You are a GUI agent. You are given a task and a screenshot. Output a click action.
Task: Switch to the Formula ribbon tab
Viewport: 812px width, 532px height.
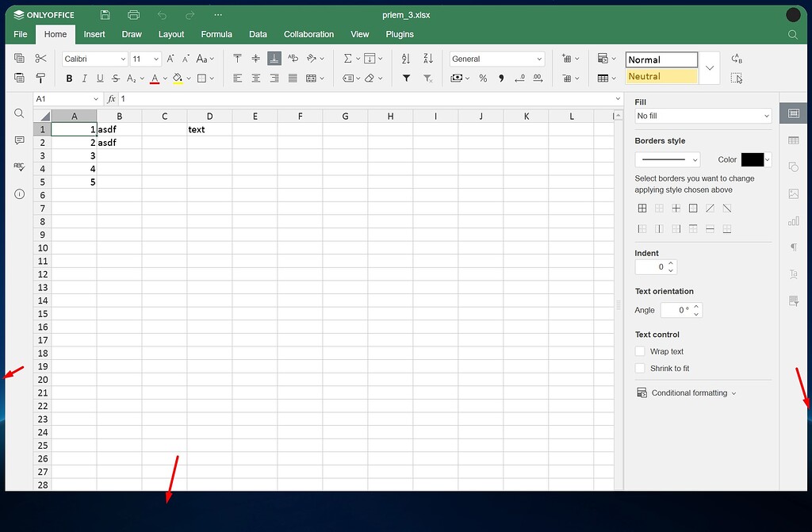[216, 34]
